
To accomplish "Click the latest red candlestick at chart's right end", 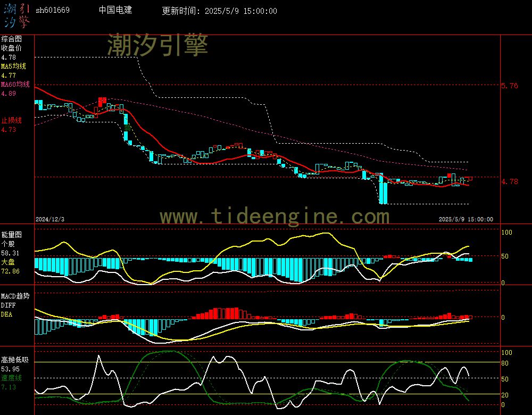I will pyautogui.click(x=470, y=178).
